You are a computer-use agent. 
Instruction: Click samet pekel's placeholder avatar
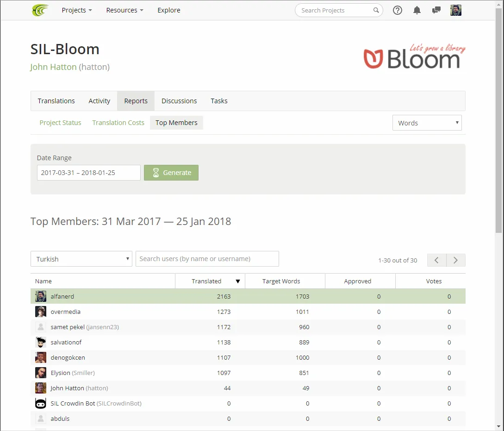(41, 327)
